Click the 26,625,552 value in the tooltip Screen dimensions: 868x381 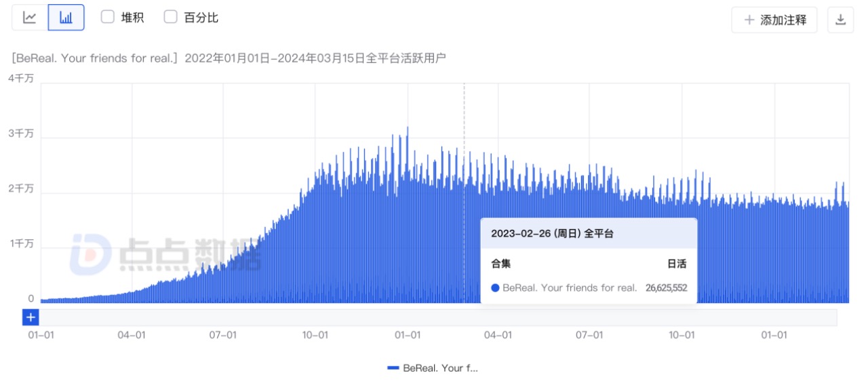click(x=666, y=287)
